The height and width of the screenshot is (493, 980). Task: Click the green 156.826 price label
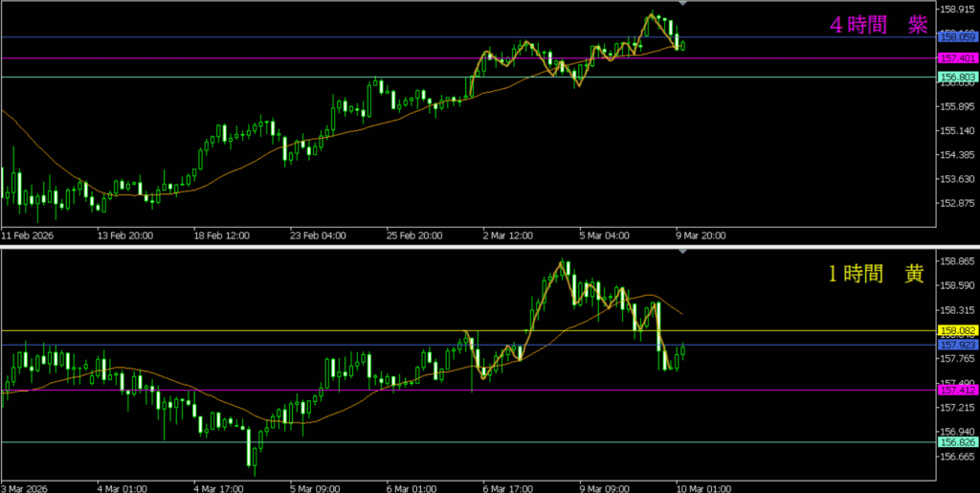[x=958, y=441]
